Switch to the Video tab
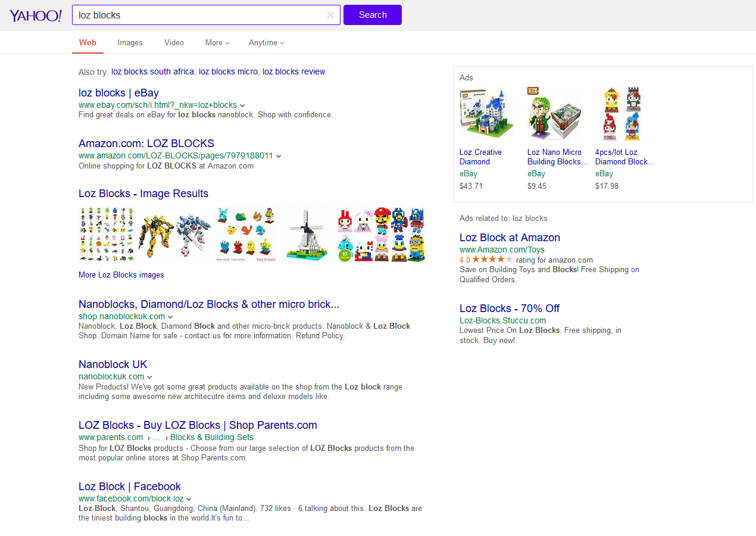Image resolution: width=756 pixels, height=536 pixels. point(174,42)
